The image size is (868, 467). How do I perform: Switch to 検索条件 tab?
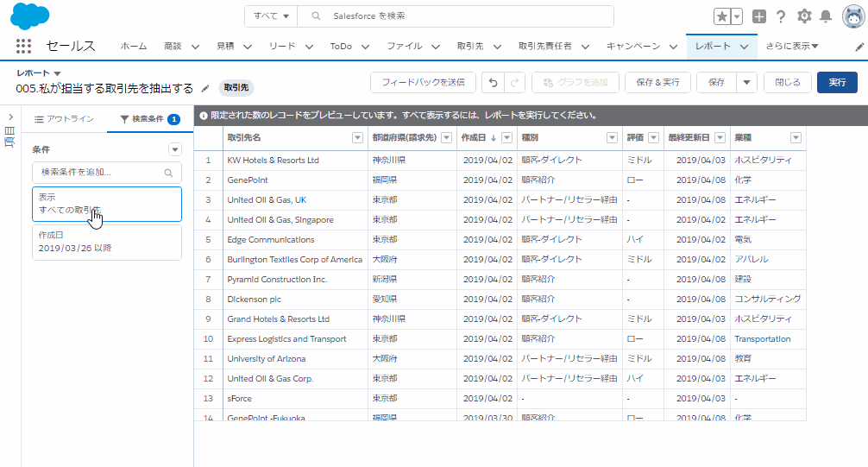pyautogui.click(x=150, y=119)
